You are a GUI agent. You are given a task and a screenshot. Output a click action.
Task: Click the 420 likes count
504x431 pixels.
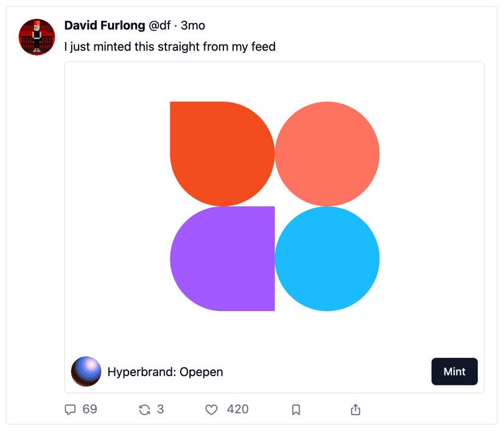237,410
